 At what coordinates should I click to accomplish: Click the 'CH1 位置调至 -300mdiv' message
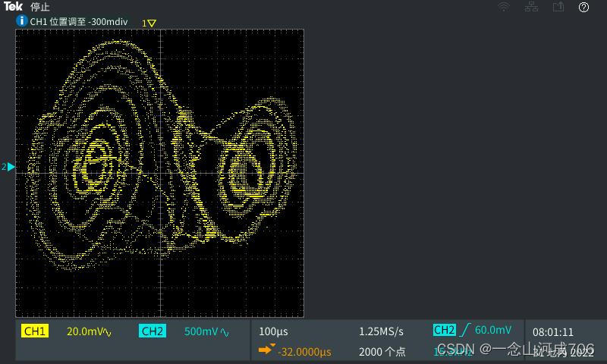tap(79, 22)
